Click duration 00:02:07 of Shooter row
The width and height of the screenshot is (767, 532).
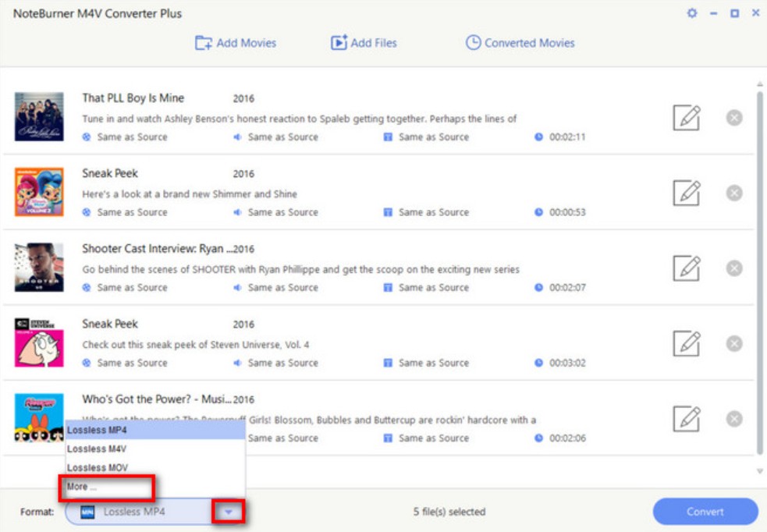click(x=567, y=288)
